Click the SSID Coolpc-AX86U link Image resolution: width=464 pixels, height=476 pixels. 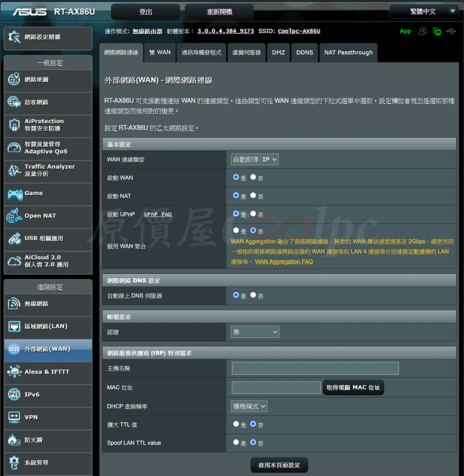point(299,31)
